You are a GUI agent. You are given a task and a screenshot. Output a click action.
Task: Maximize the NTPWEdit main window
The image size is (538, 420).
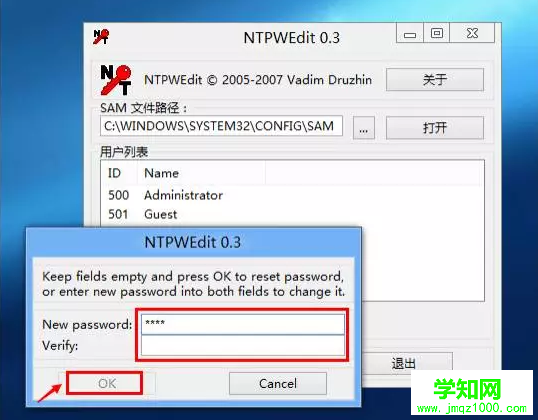tap(436, 33)
